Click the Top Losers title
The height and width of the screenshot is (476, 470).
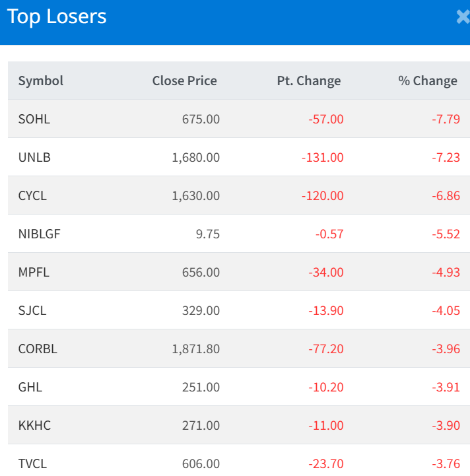(57, 17)
